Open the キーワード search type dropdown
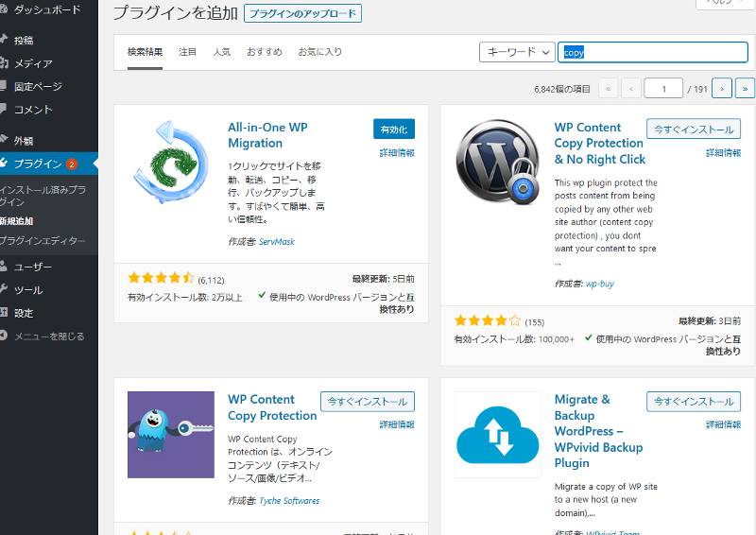 tap(517, 52)
